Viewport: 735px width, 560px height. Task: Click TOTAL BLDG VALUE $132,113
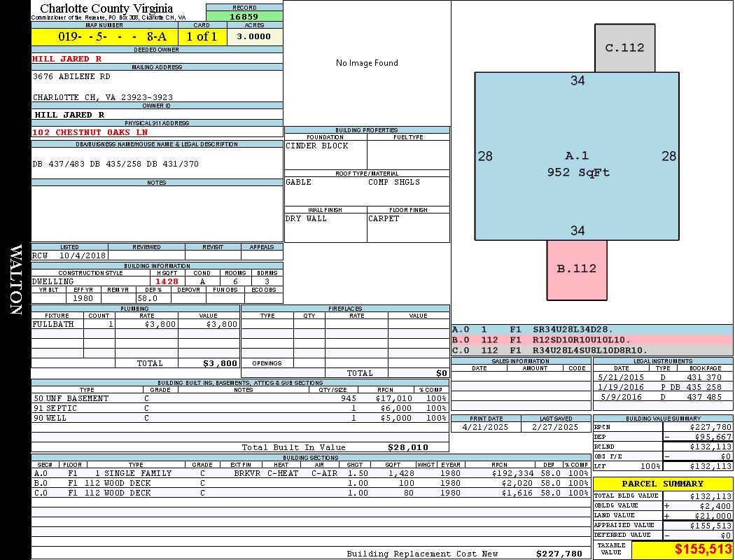(x=710, y=496)
